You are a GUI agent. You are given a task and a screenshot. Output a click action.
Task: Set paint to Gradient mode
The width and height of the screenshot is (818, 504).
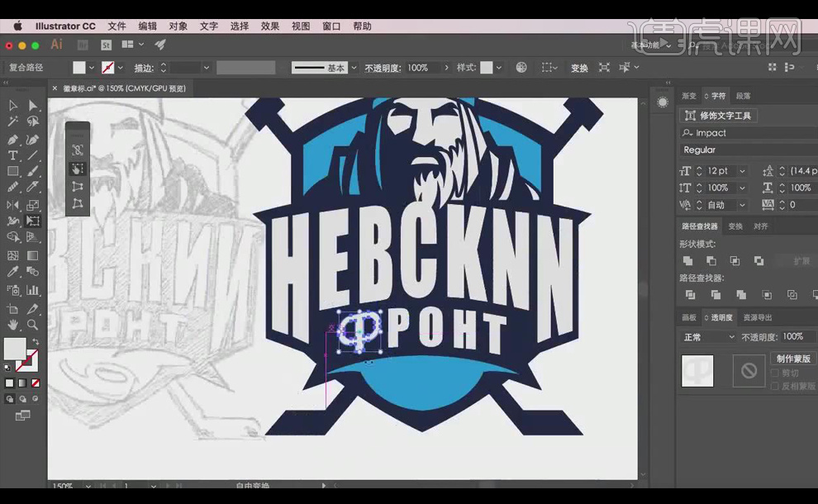tap(22, 383)
